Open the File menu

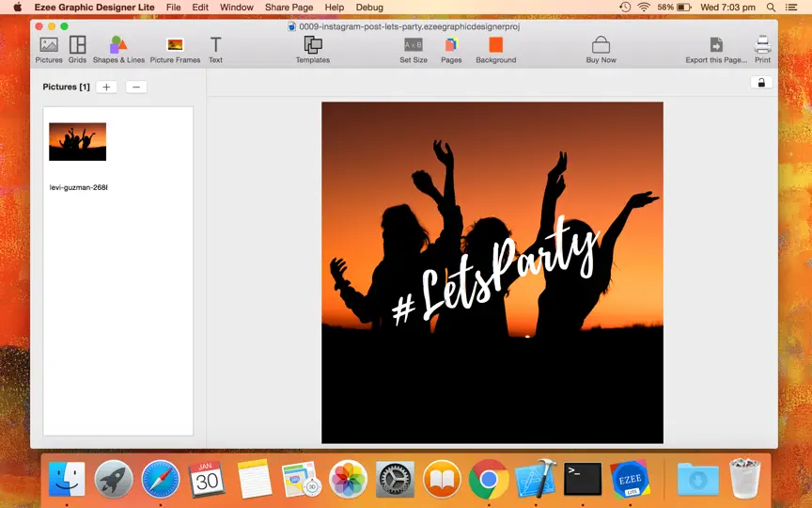[174, 8]
